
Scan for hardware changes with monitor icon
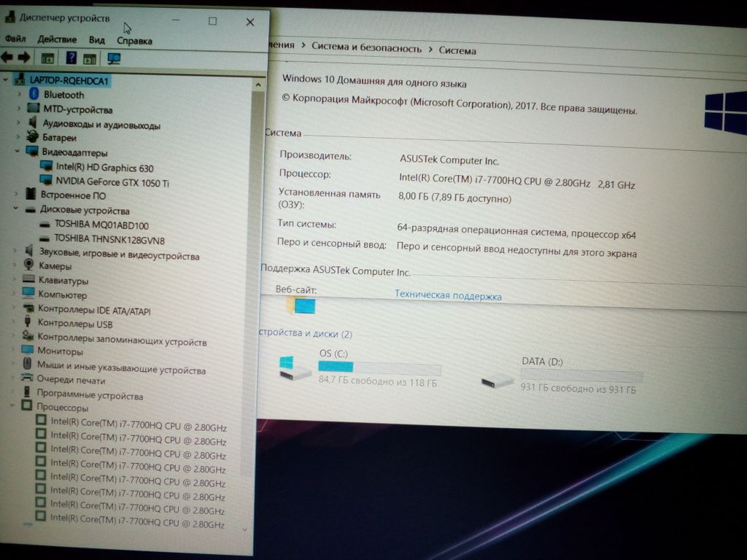tap(114, 58)
